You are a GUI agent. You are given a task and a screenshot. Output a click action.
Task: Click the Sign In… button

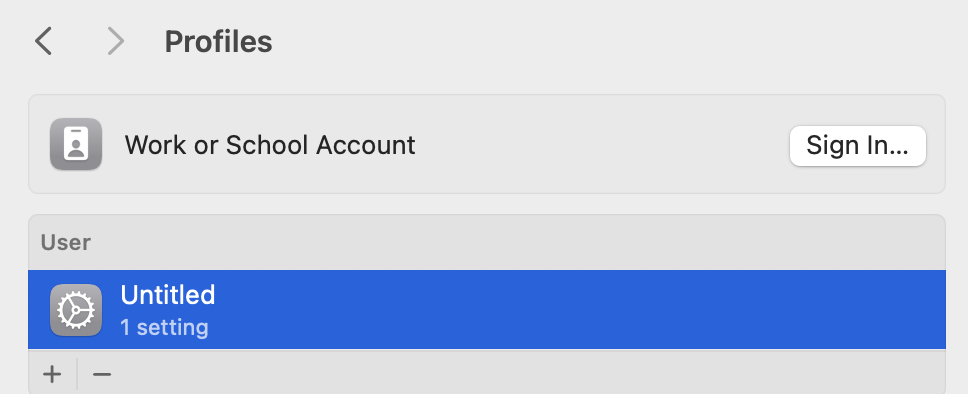click(857, 146)
